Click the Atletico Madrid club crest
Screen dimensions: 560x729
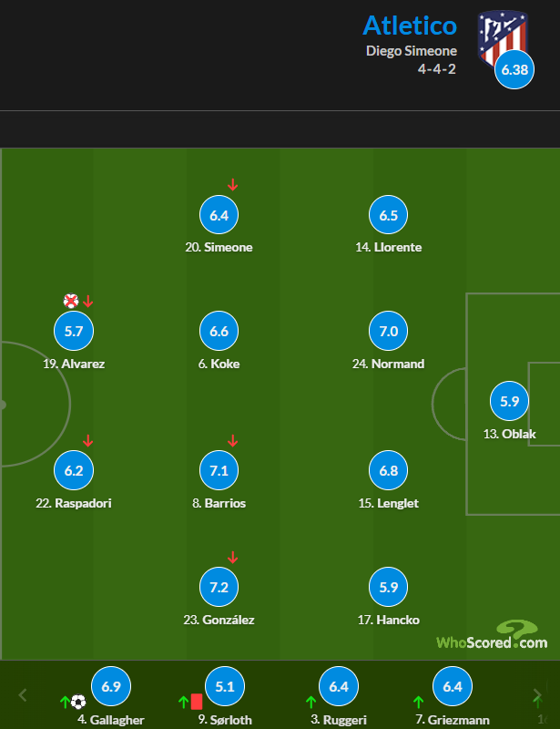pyautogui.click(x=503, y=38)
